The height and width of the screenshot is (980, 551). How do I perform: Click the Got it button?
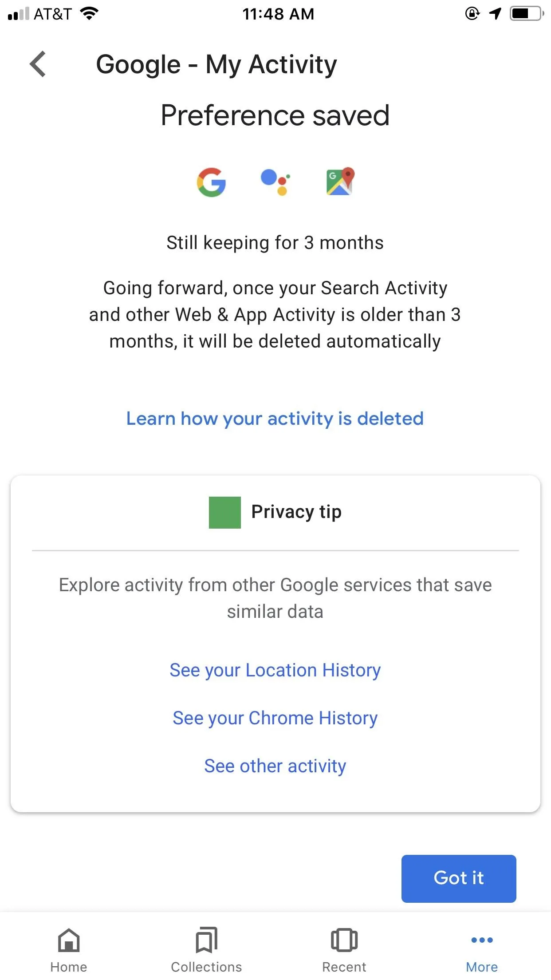(459, 878)
